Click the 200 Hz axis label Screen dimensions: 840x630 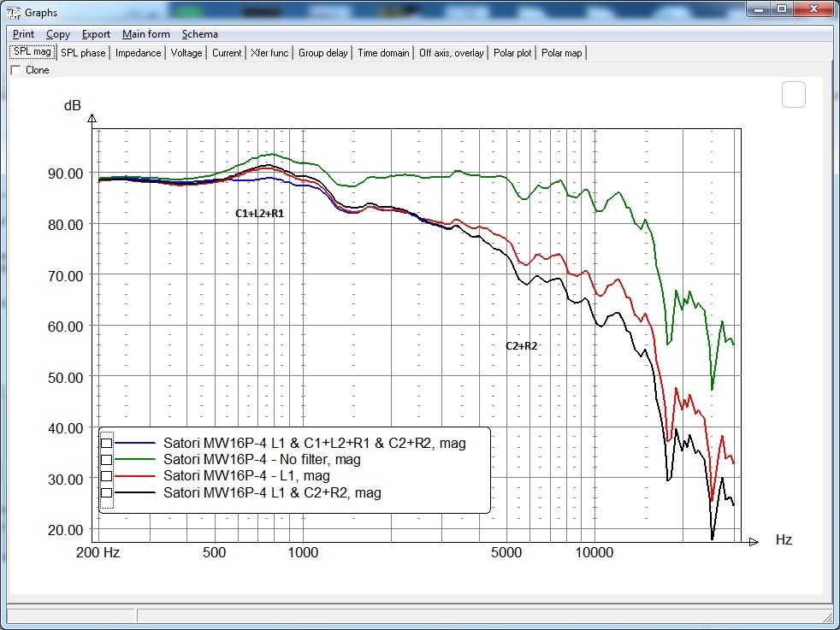(98, 552)
